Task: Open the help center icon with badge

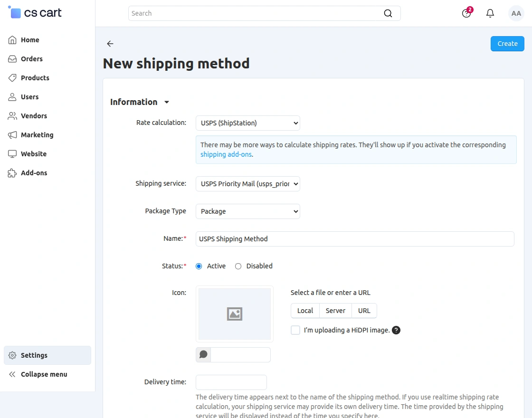Action: [467, 13]
